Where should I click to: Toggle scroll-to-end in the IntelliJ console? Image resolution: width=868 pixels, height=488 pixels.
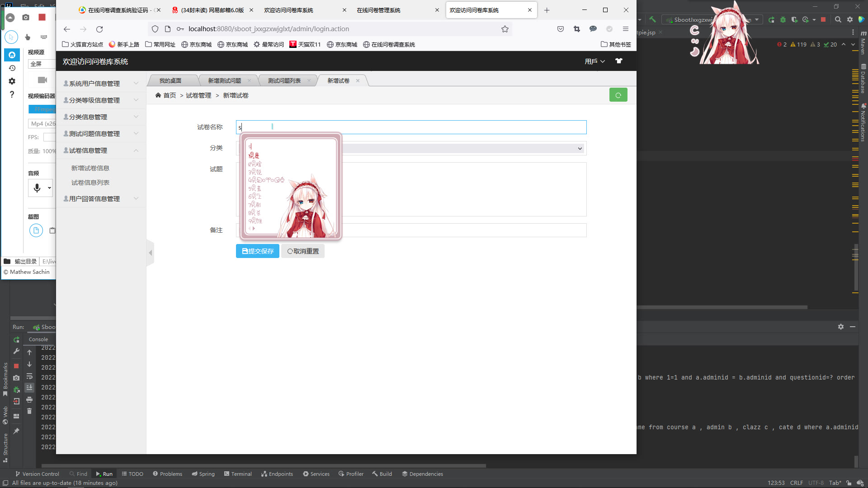(x=29, y=387)
